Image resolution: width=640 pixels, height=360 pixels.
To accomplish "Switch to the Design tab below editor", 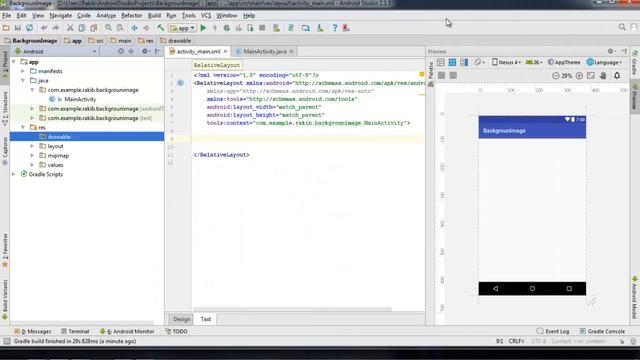I will (x=182, y=319).
